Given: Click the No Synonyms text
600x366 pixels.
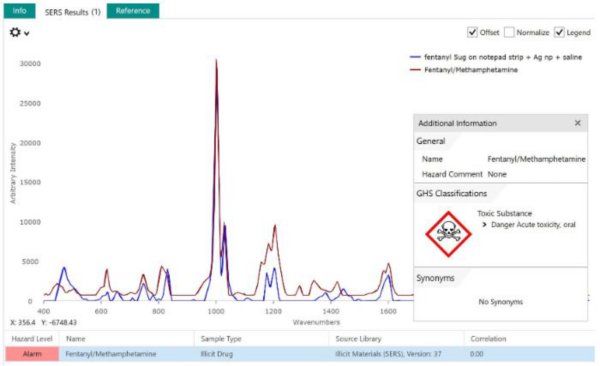Looking at the screenshot, I should pyautogui.click(x=501, y=302).
